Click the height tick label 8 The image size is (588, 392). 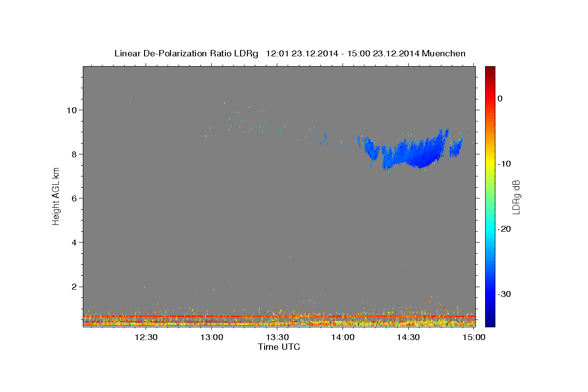pos(73,154)
